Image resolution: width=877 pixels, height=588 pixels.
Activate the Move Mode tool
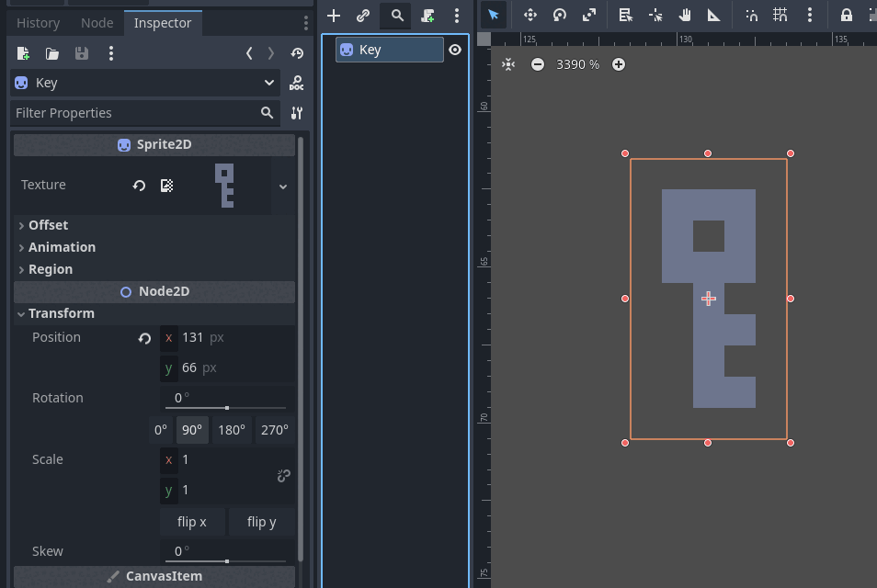(x=530, y=15)
